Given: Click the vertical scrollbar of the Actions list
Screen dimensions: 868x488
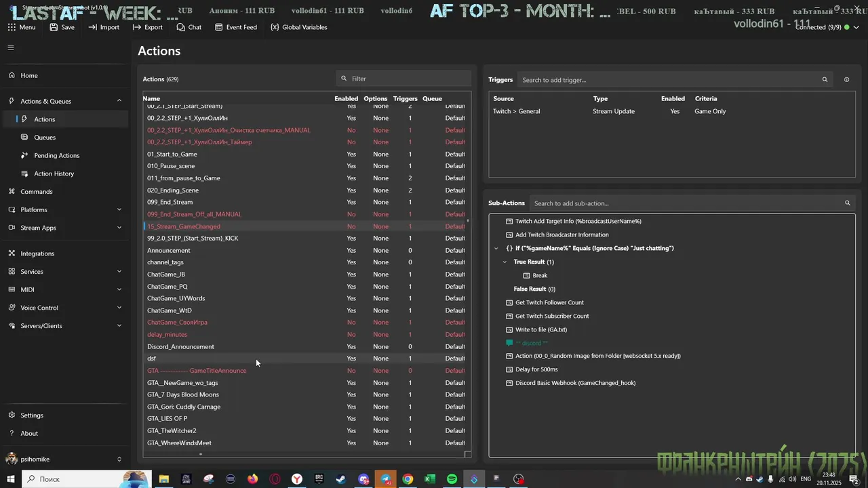Looking at the screenshot, I should (x=468, y=220).
